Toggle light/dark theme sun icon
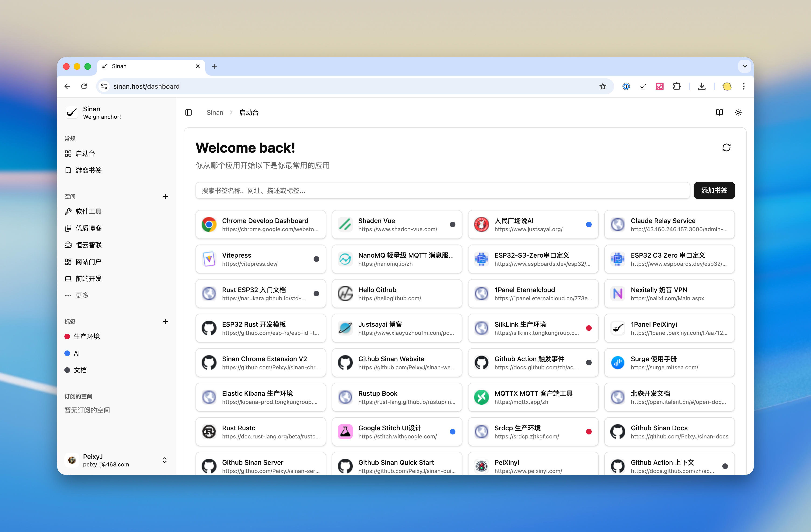The image size is (811, 532). (x=738, y=112)
